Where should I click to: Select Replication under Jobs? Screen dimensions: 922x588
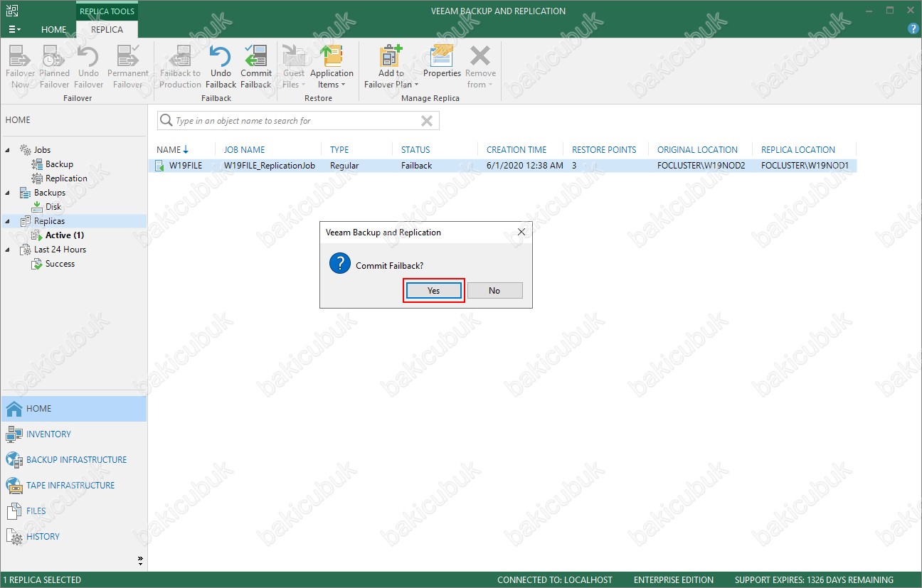(x=66, y=178)
